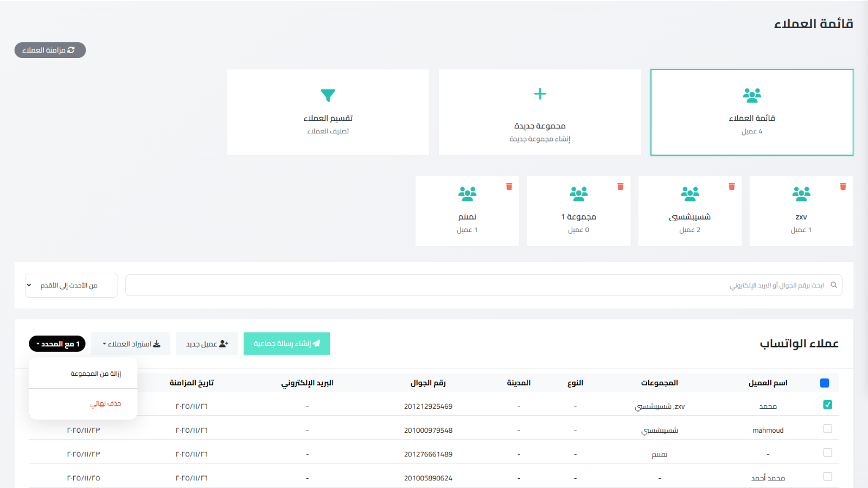Click the trash icon on the شسيبشسى group

click(x=732, y=186)
